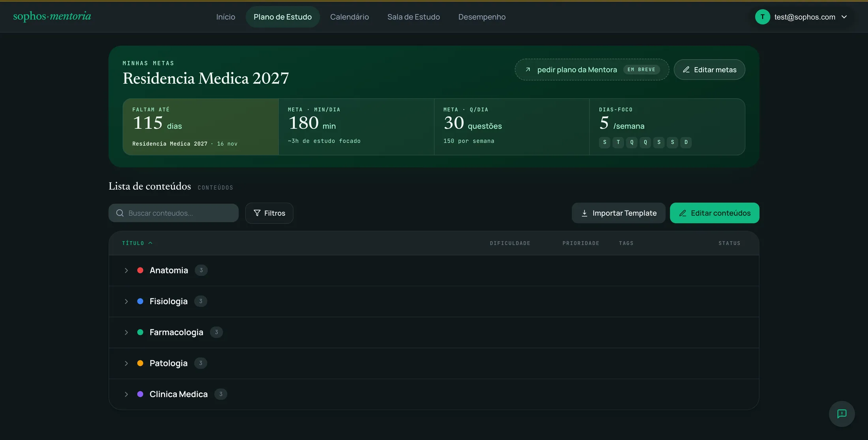The image size is (868, 440).
Task: Click the DIFICULDADE column header
Action: tap(510, 243)
